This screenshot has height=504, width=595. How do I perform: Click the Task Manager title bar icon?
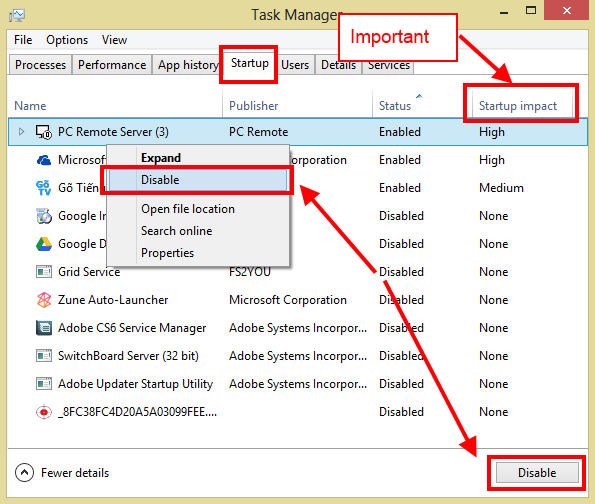[x=17, y=15]
